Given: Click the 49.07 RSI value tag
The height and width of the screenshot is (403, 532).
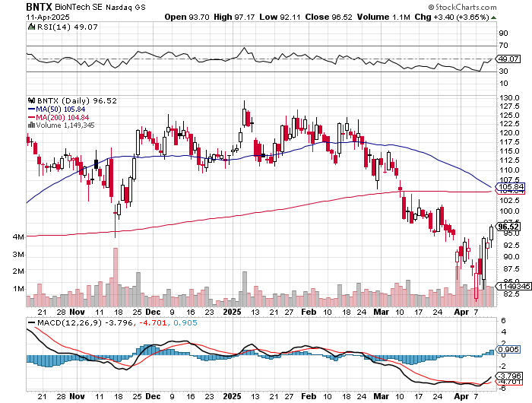Looking at the screenshot, I should point(508,59).
